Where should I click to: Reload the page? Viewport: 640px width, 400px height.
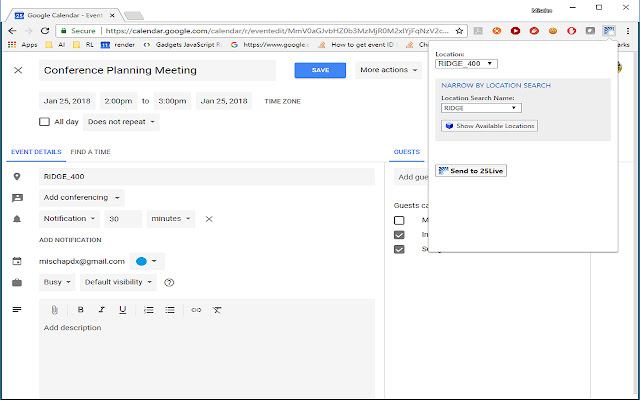click(45, 31)
